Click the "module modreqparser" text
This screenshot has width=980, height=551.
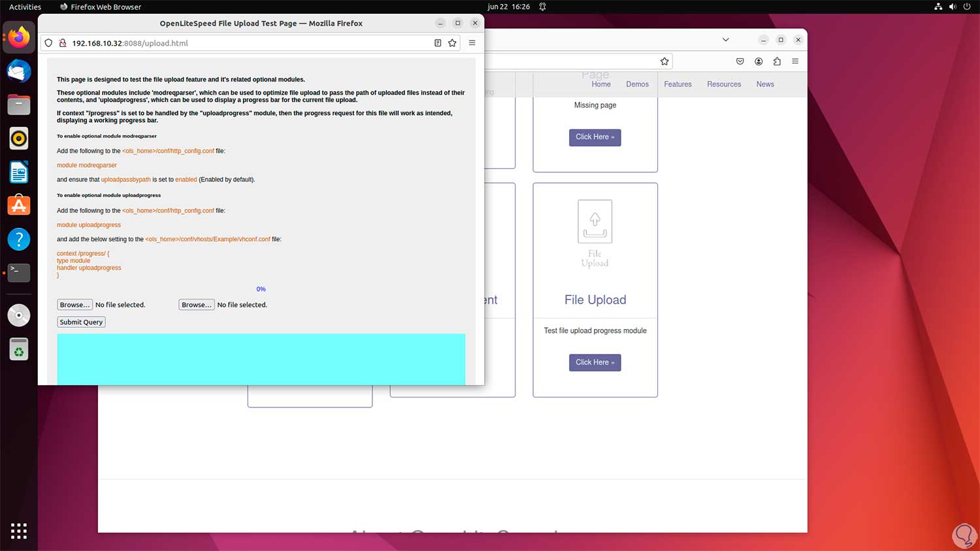87,165
